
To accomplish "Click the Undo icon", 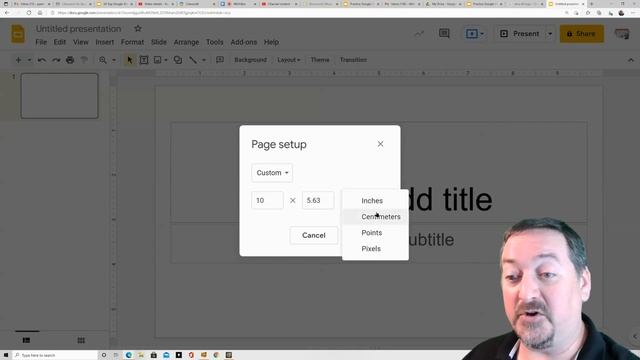I will 42,60.
